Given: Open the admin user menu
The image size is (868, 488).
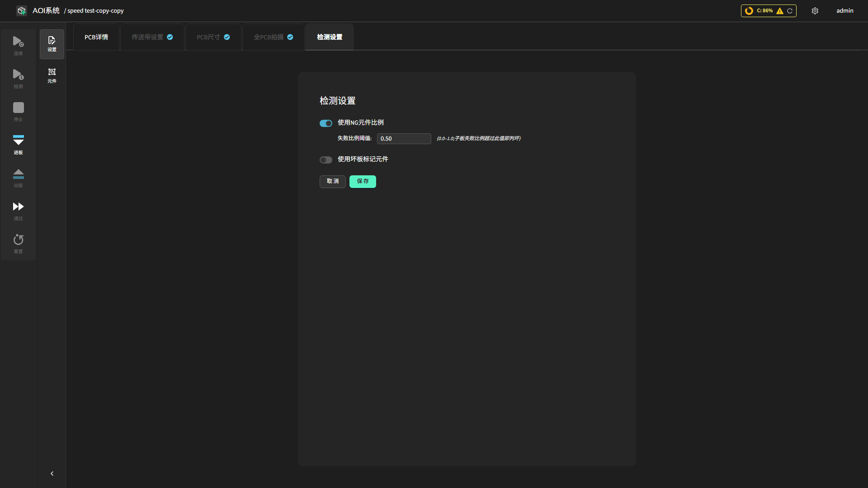Looking at the screenshot, I should [844, 11].
